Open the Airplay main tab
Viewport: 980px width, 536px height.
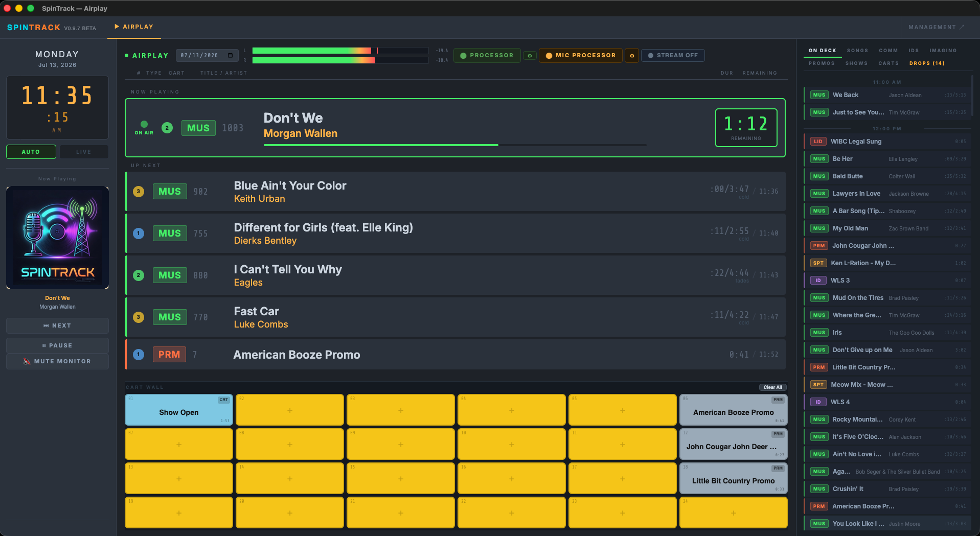[134, 27]
